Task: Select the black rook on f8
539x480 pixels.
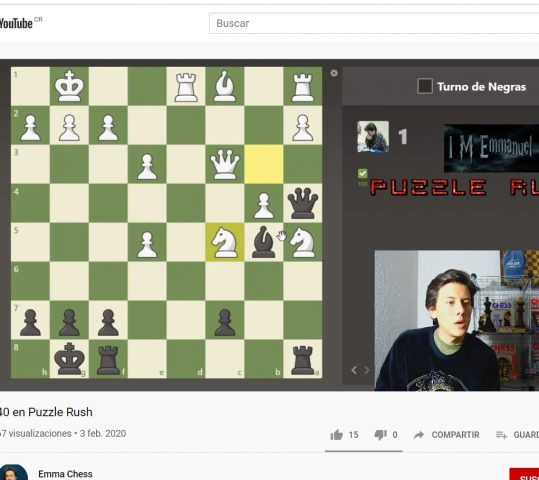Action: point(108,360)
